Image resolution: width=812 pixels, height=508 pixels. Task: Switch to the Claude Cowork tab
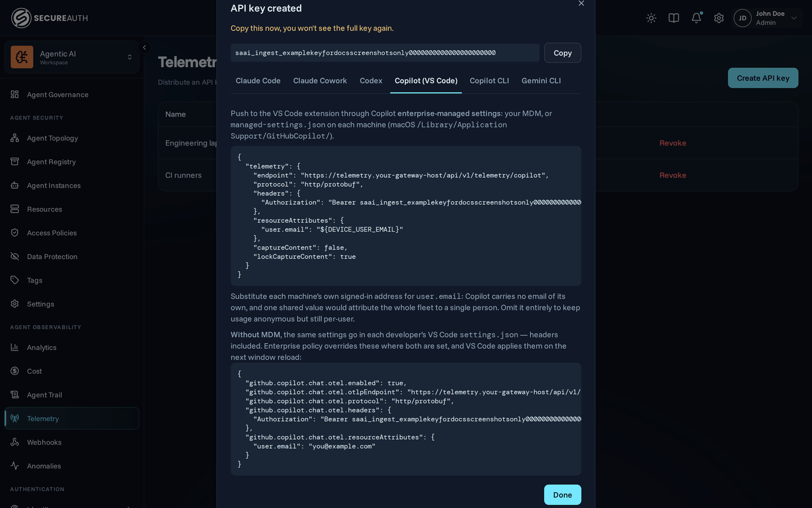pyautogui.click(x=320, y=81)
